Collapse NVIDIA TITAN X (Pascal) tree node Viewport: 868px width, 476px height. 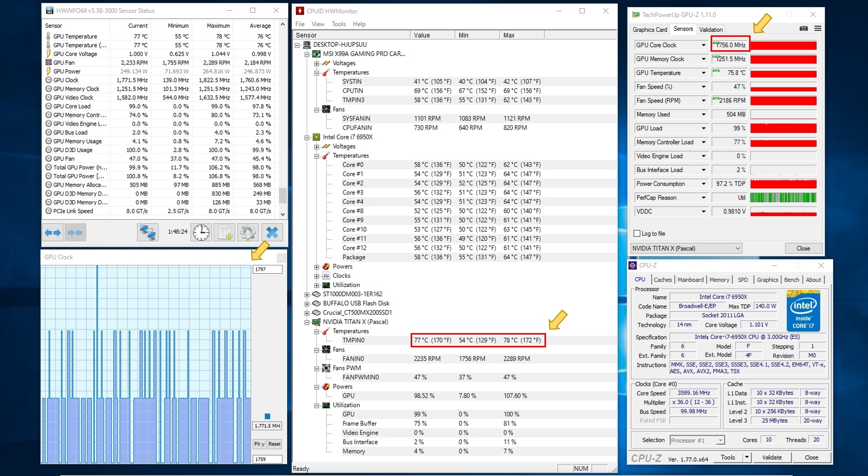pos(307,322)
